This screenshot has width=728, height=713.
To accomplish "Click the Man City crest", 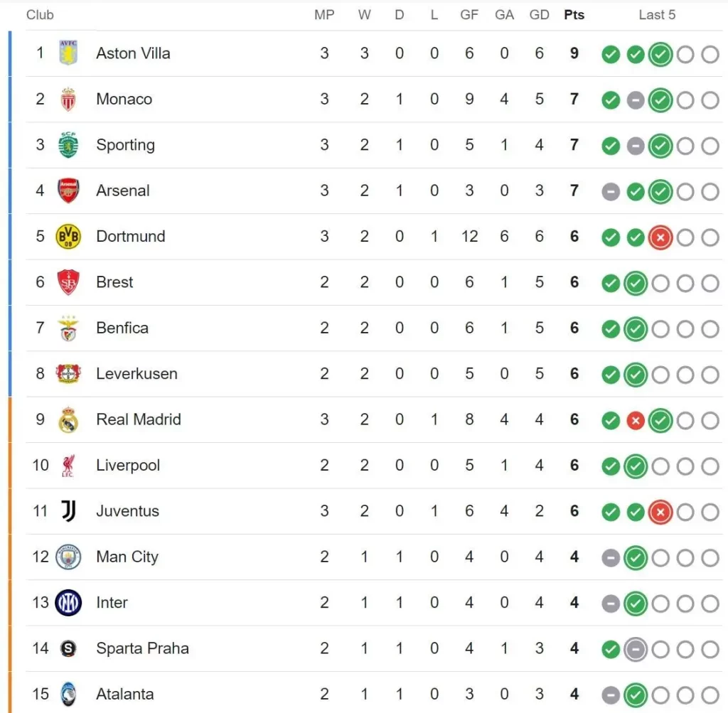I will (68, 557).
